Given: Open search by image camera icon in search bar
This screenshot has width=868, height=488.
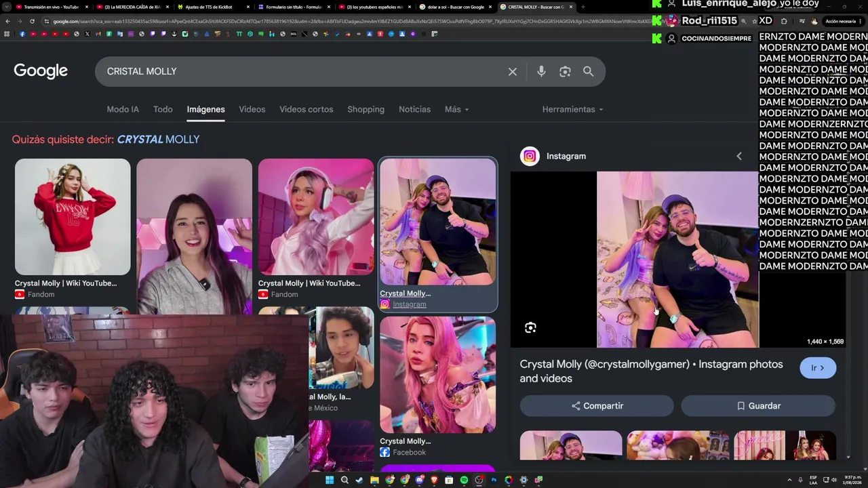Looking at the screenshot, I should point(565,72).
